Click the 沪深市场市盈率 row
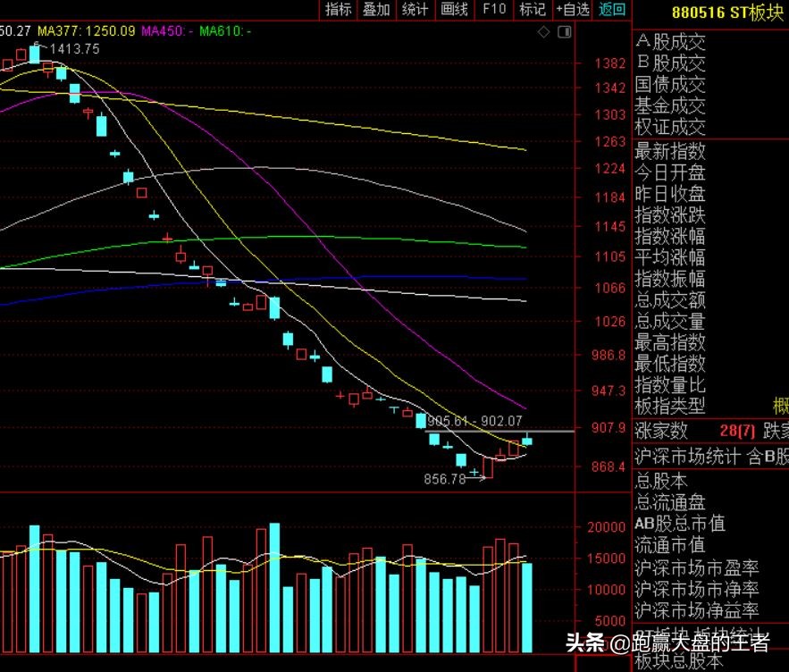The height and width of the screenshot is (672, 789). point(697,567)
